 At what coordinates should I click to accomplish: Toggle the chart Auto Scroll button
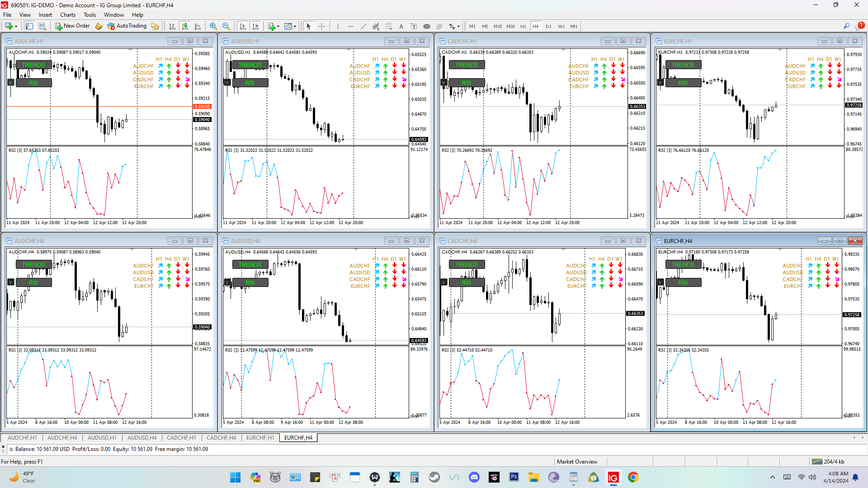[x=243, y=26]
